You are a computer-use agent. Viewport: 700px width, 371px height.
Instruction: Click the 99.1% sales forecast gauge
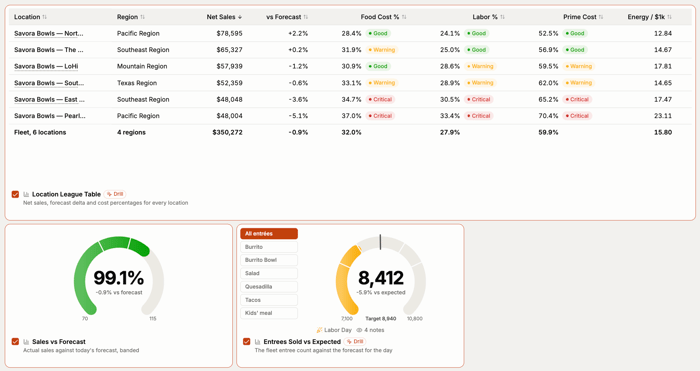[x=119, y=277]
